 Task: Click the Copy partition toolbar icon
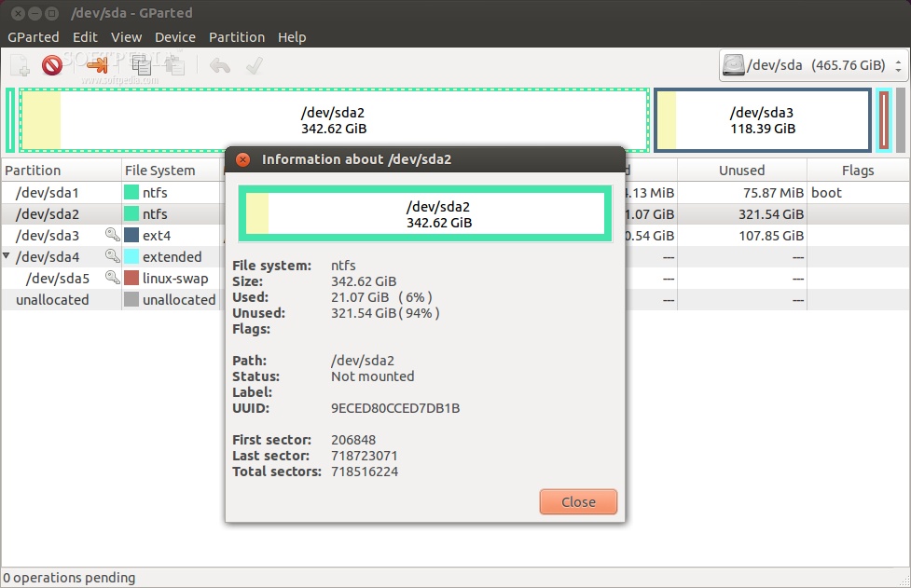[x=141, y=65]
